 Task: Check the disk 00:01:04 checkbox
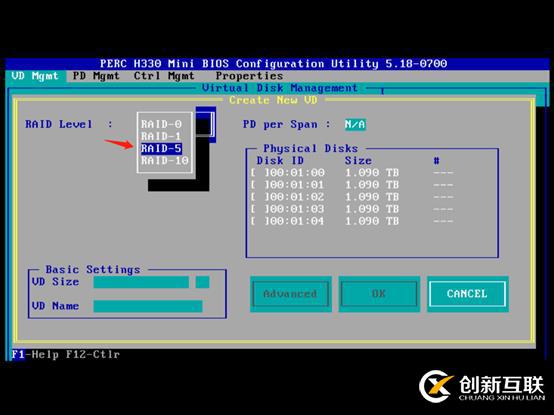click(259, 221)
